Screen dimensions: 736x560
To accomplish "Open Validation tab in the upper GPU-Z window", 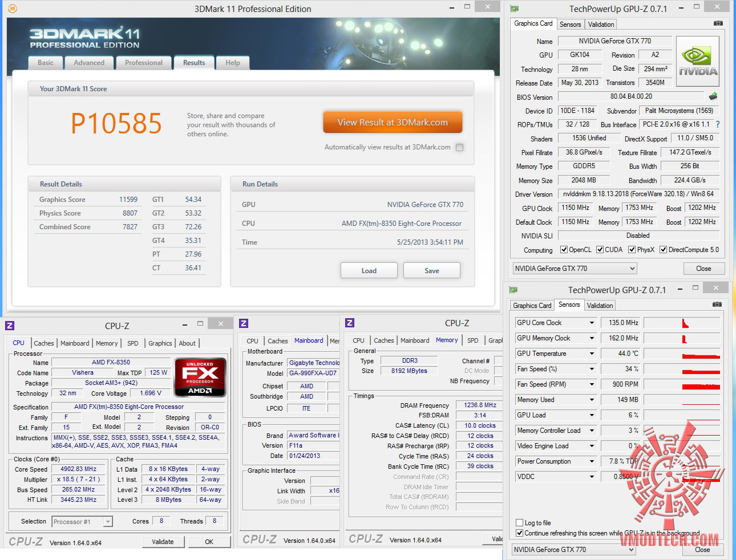I will [601, 25].
